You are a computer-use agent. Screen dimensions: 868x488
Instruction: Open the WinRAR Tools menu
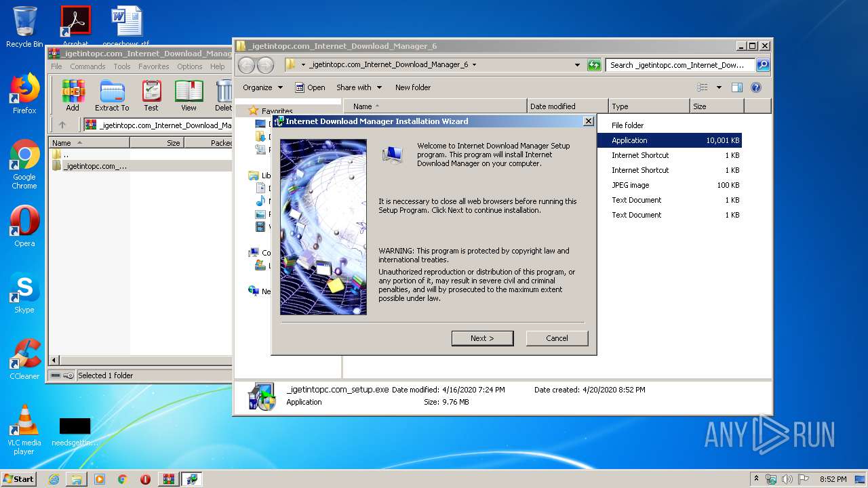point(122,66)
